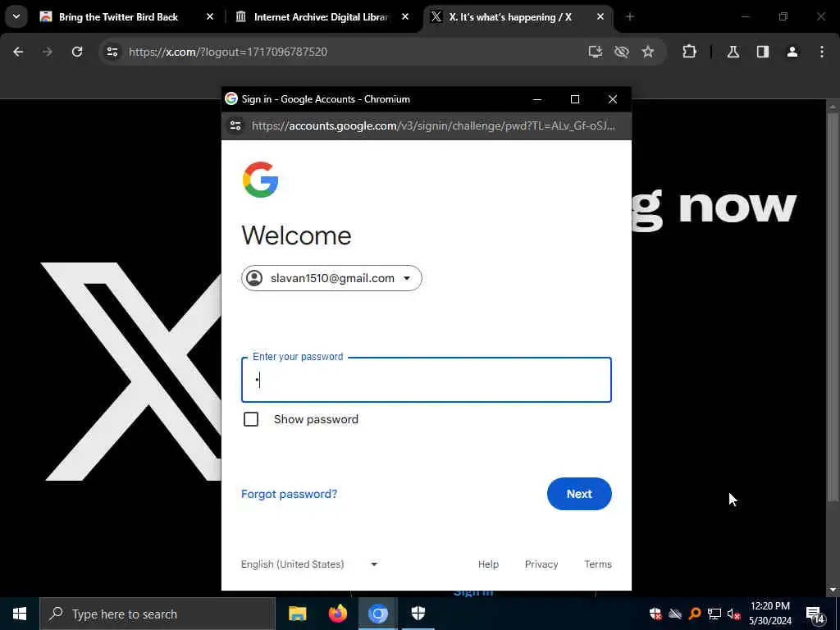Click the browser Back arrow
Viewport: 840px width, 630px height.
click(18, 52)
